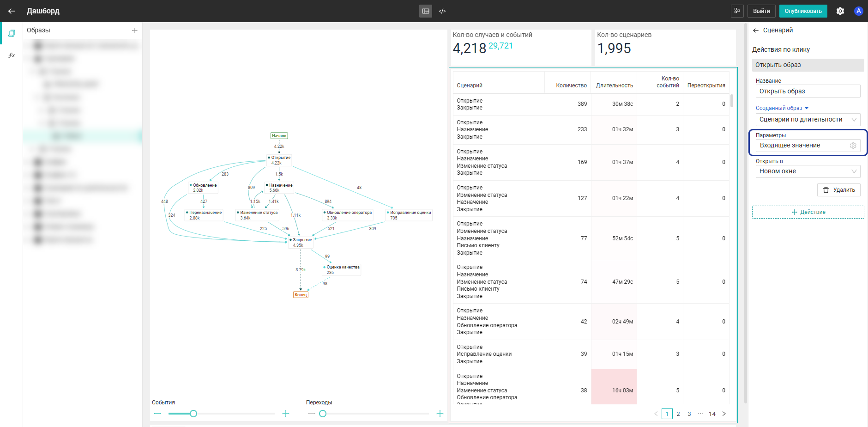Click the 29,721 events value
The height and width of the screenshot is (427, 868).
(501, 46)
